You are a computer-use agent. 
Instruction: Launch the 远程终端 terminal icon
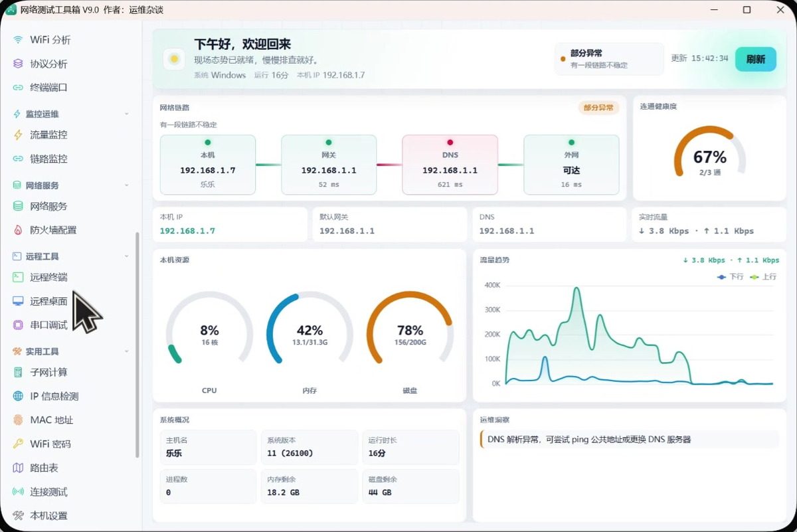click(18, 278)
